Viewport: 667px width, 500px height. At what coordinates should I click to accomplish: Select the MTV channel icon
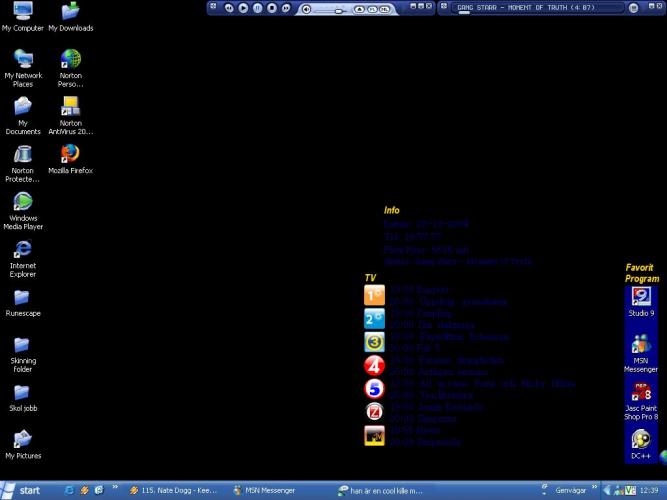[374, 436]
